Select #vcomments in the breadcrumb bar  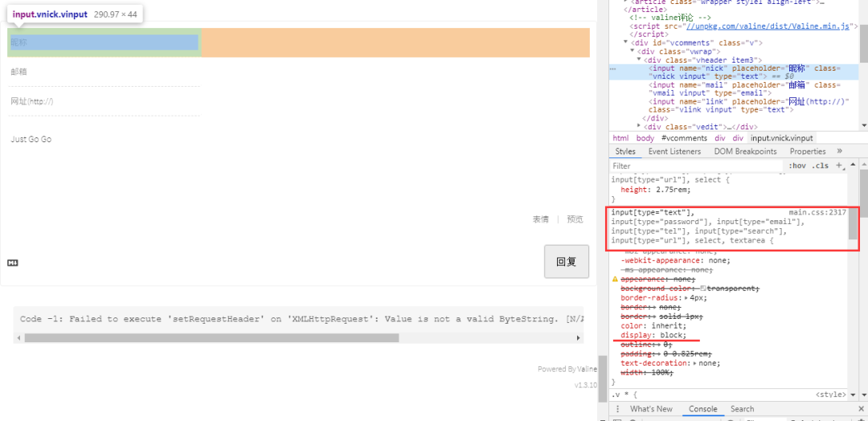click(x=684, y=137)
